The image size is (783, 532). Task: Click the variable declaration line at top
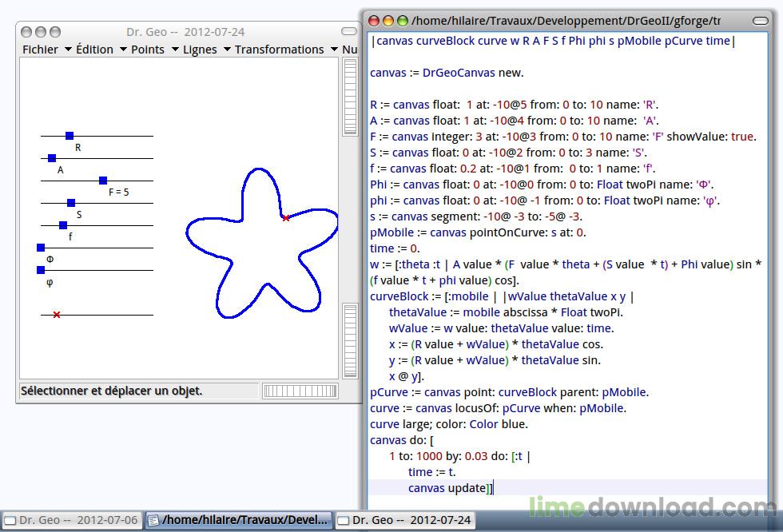pyautogui.click(x=553, y=41)
